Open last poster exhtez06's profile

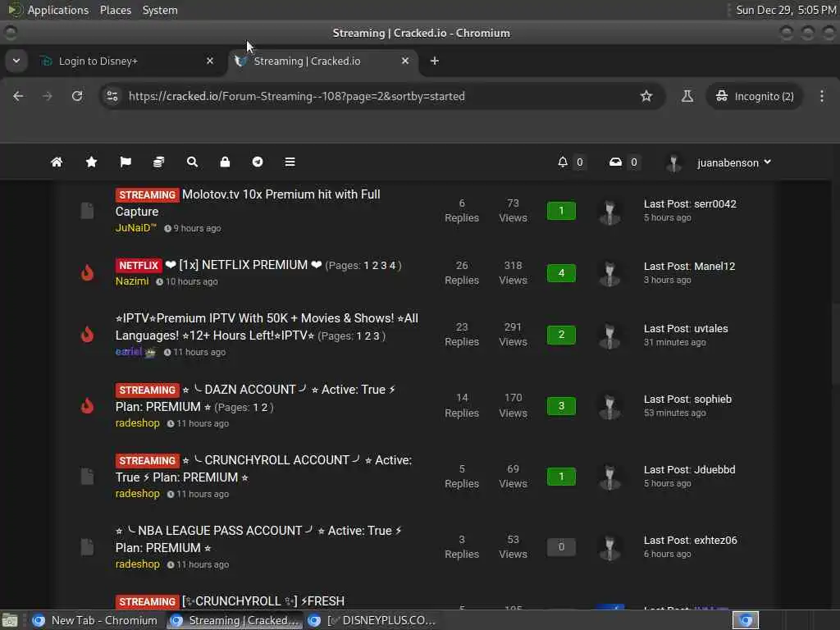coord(715,540)
